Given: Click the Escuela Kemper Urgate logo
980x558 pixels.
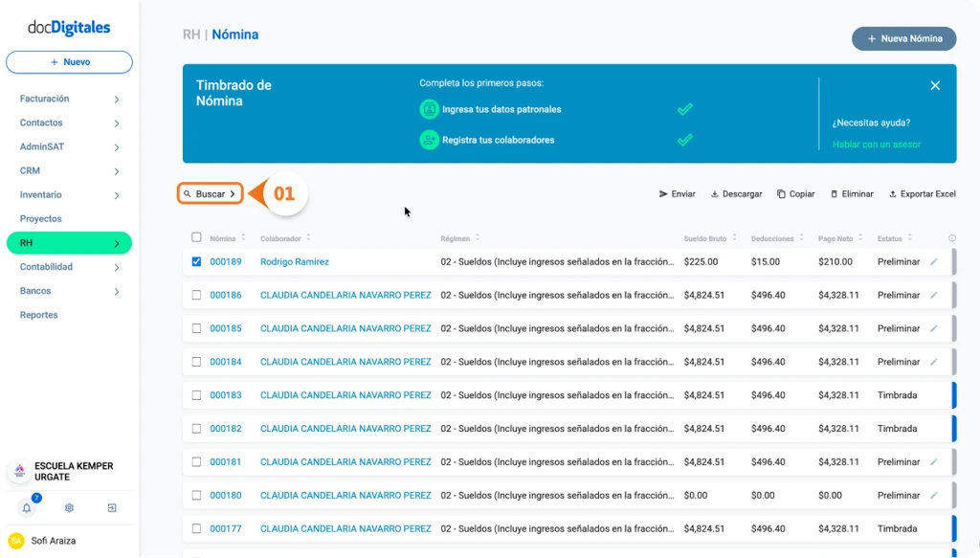Looking at the screenshot, I should 19,471.
